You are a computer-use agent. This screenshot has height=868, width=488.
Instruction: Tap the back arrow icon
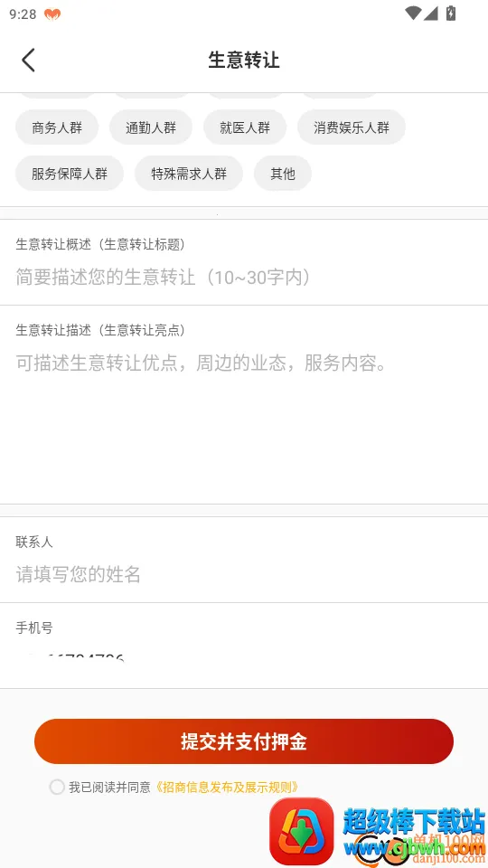(x=28, y=60)
